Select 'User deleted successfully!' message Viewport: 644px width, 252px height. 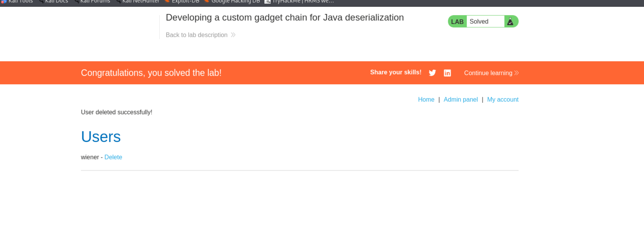(116, 112)
